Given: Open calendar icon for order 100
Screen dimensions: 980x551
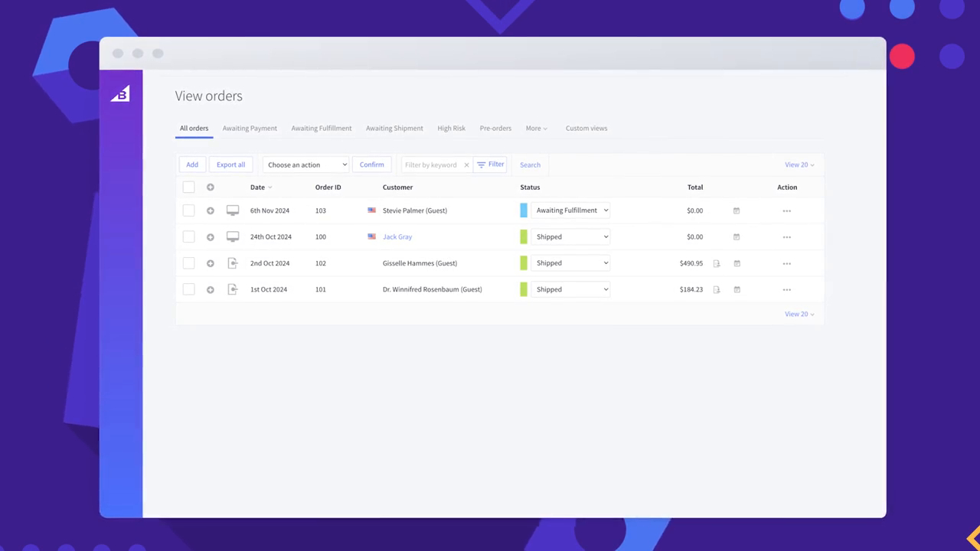Looking at the screenshot, I should coord(737,237).
